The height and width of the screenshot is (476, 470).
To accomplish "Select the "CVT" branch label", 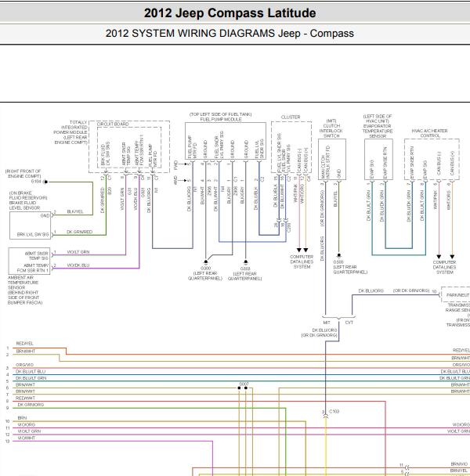I will coord(349,323).
